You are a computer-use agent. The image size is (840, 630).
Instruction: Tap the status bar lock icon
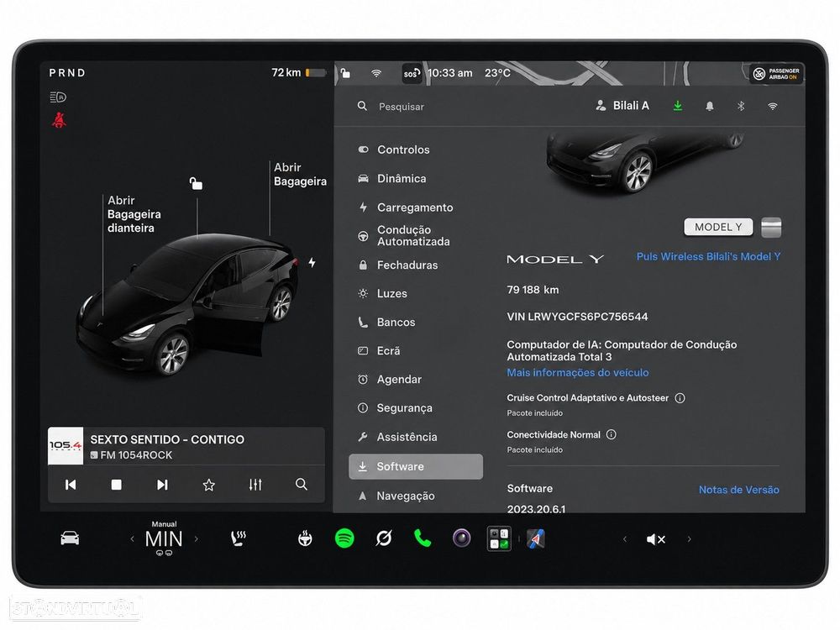(345, 73)
